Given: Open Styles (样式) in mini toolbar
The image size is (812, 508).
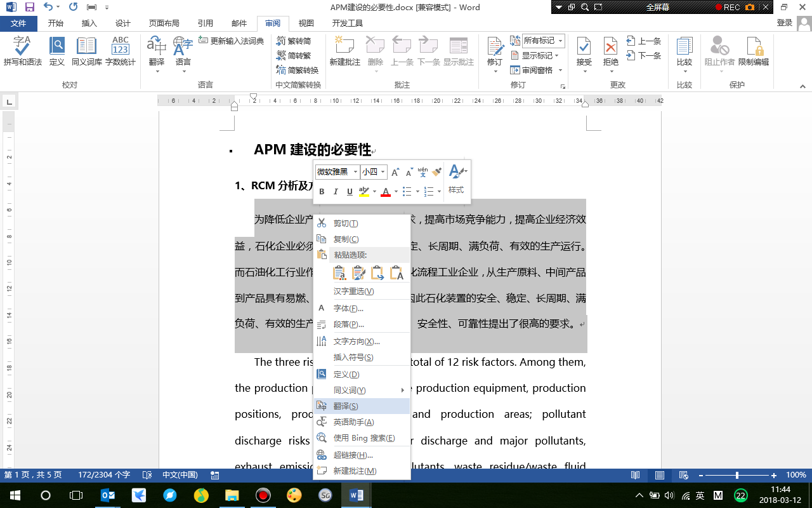Looking at the screenshot, I should coord(457,180).
